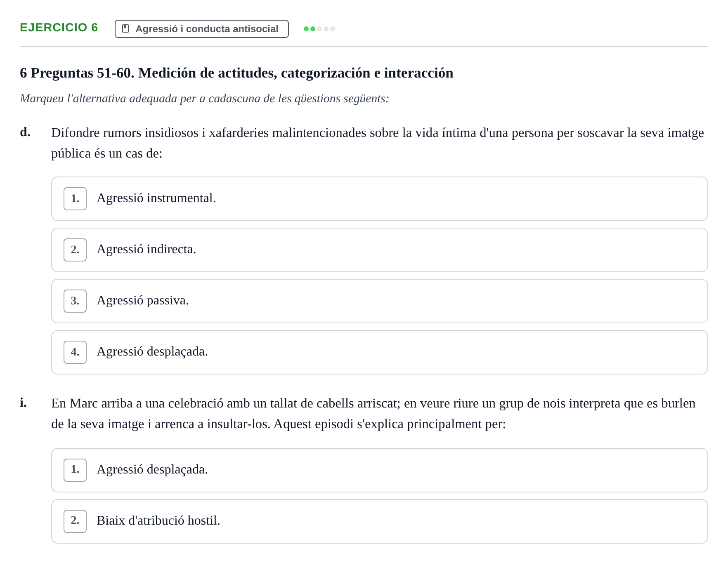Click the book icon in the topic tag
Screen dimensions: 728x570
pyautogui.click(x=126, y=29)
